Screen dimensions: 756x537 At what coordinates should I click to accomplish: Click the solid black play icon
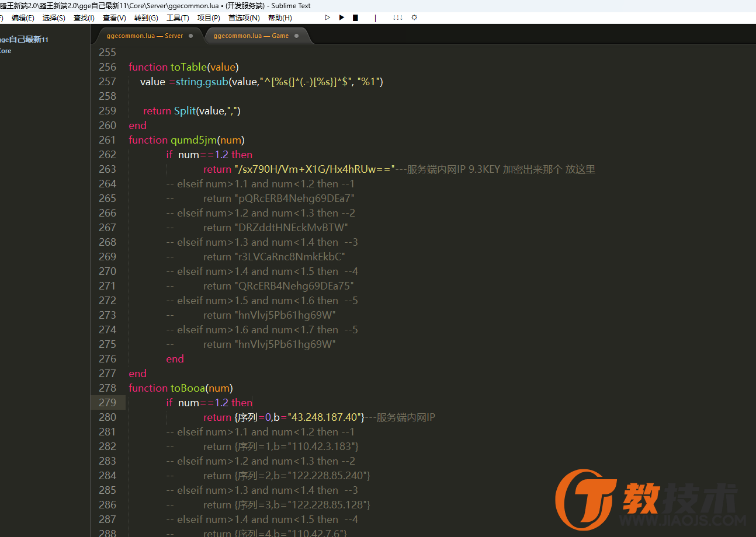pyautogui.click(x=342, y=18)
